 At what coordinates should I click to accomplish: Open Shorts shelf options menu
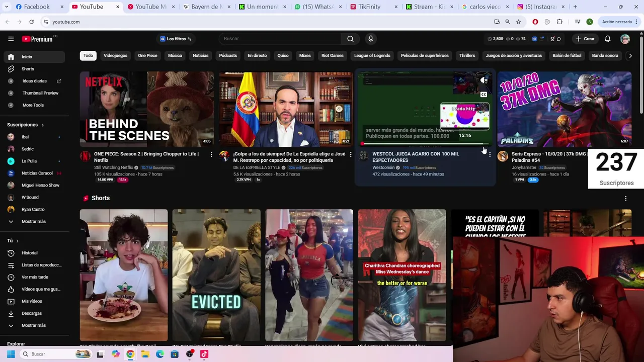[x=625, y=199]
